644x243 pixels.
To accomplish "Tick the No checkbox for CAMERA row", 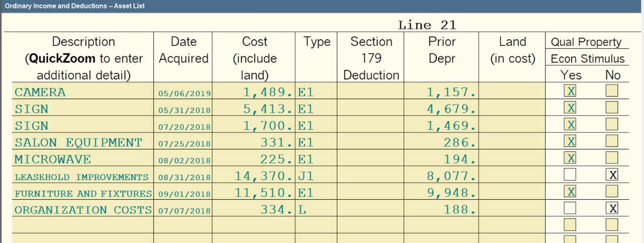I will pos(612,91).
